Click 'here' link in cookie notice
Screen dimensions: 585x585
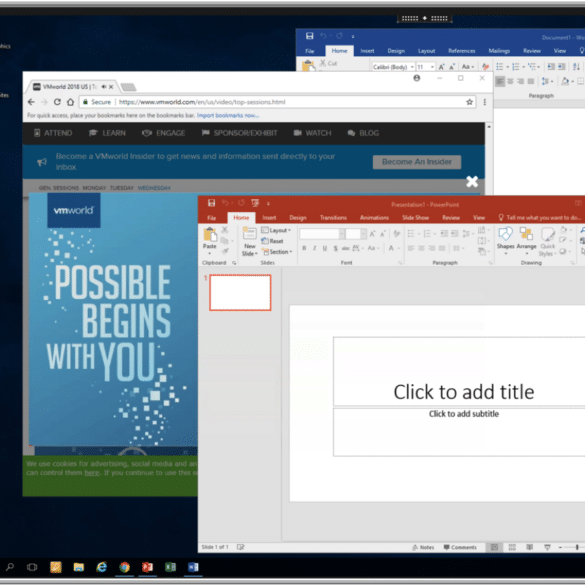tap(92, 473)
